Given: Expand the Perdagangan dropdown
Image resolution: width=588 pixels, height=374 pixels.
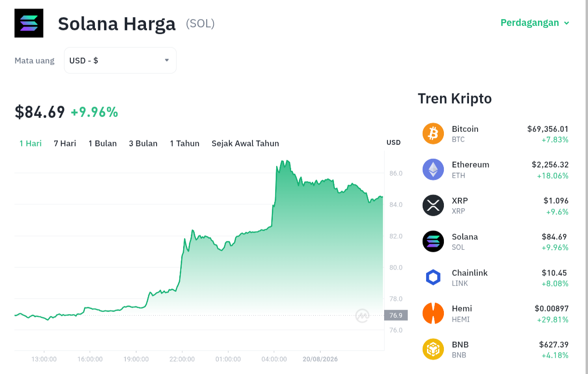Looking at the screenshot, I should pos(535,23).
